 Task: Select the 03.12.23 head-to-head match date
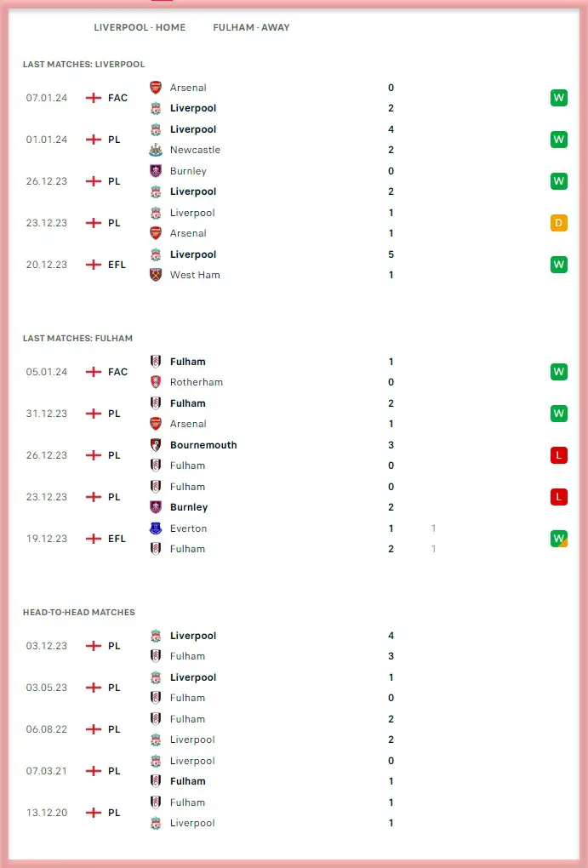pyautogui.click(x=46, y=646)
